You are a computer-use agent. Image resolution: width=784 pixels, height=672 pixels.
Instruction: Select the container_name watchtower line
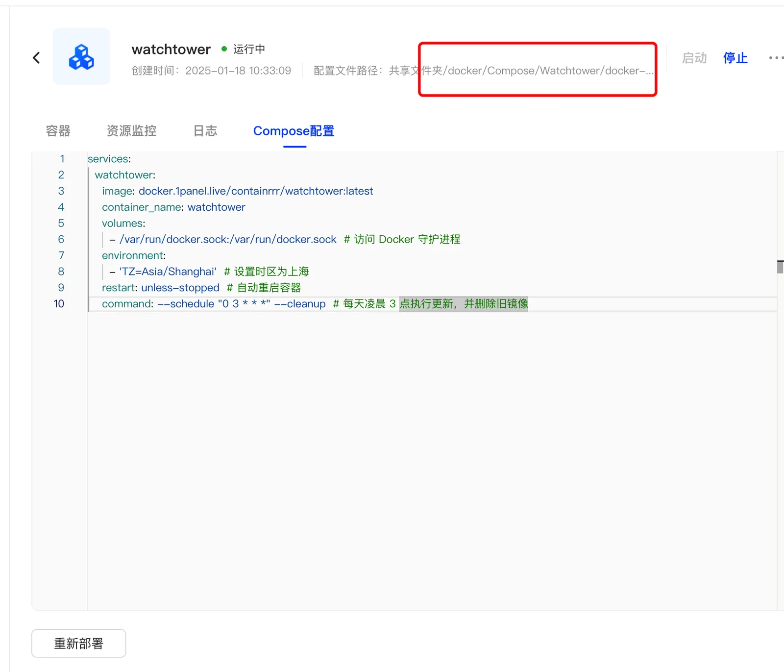click(174, 207)
